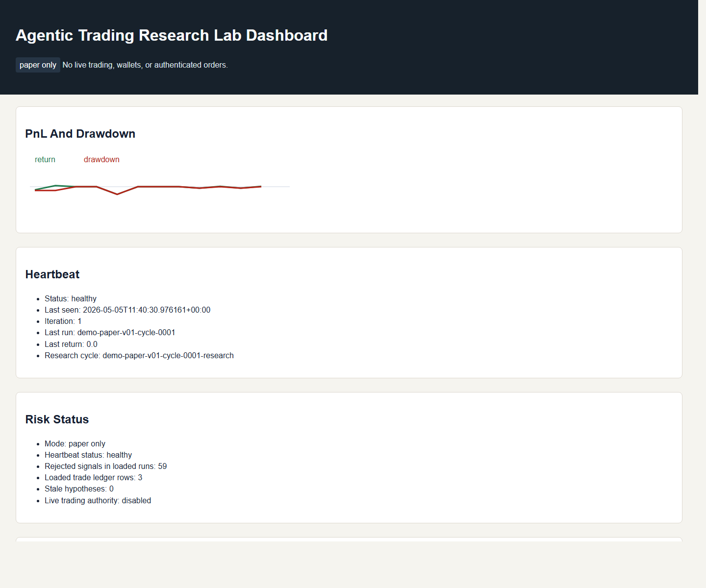Select 'Loaded trade ledger rows: 3' line
Viewport: 706px width, 588px height.
tap(94, 477)
